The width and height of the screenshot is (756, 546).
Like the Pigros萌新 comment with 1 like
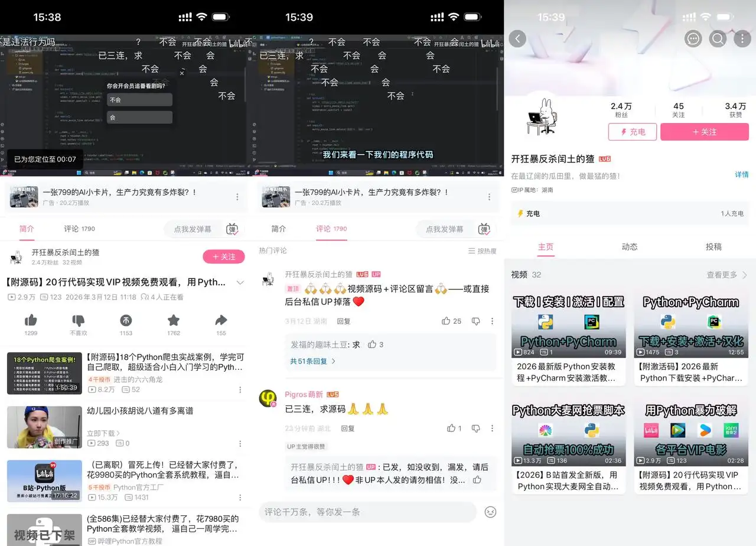pos(452,428)
